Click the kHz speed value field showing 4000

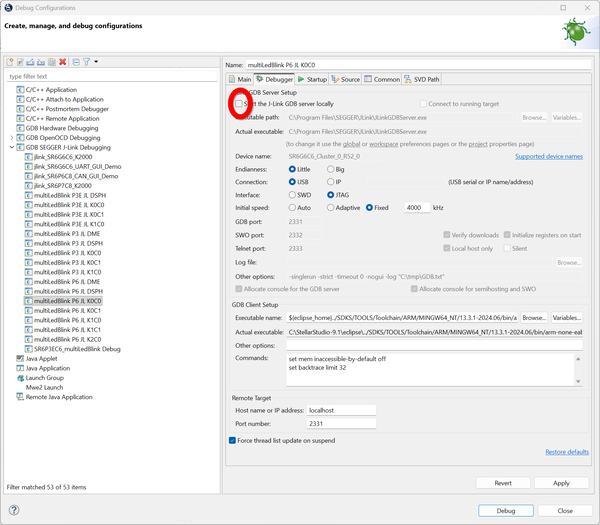click(x=417, y=207)
